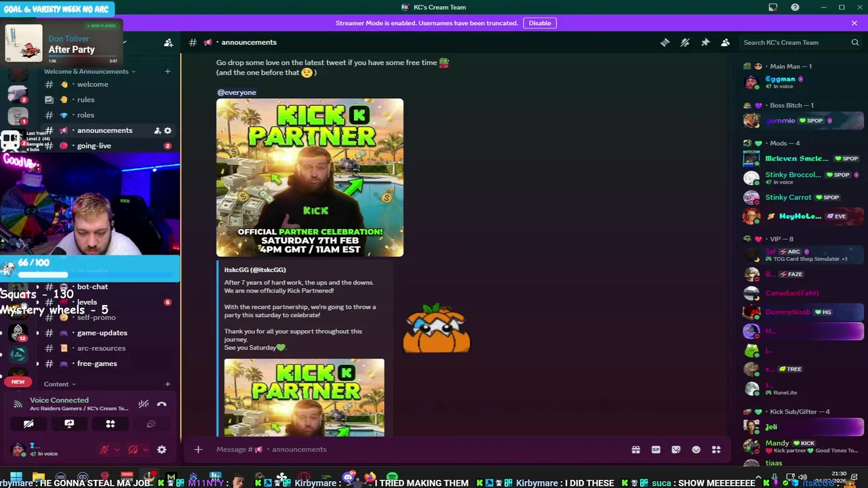Add channel to Content category
This screenshot has height=488, width=868.
click(x=167, y=384)
